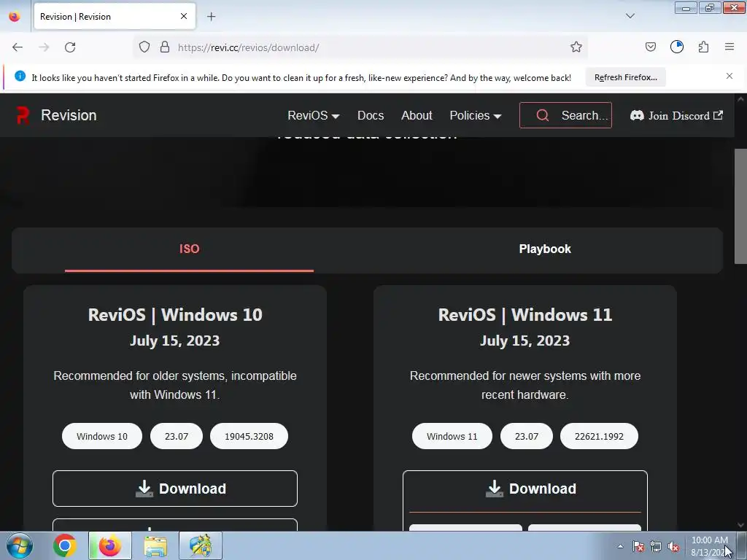This screenshot has height=560, width=747.
Task: Click the ReviOS | Windows 11 heading
Action: (525, 315)
